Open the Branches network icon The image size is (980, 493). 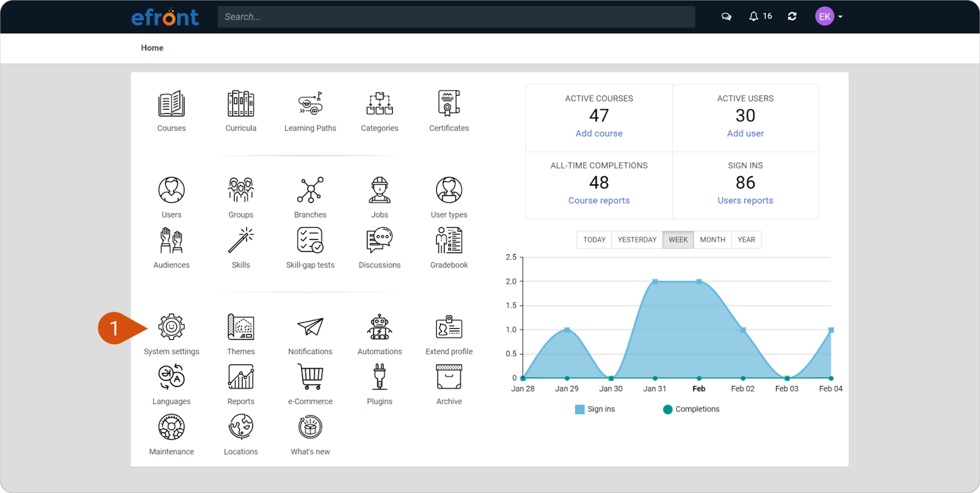pyautogui.click(x=310, y=190)
